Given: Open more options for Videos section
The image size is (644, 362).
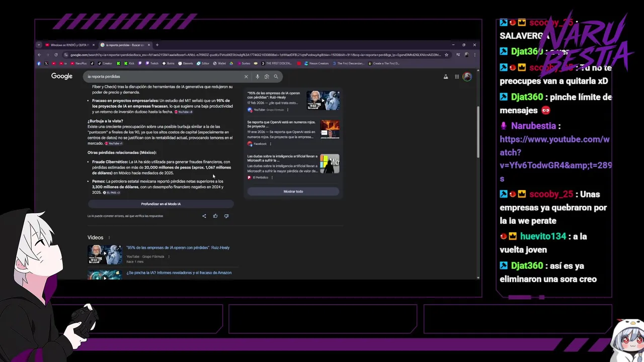Looking at the screenshot, I should pyautogui.click(x=109, y=238).
